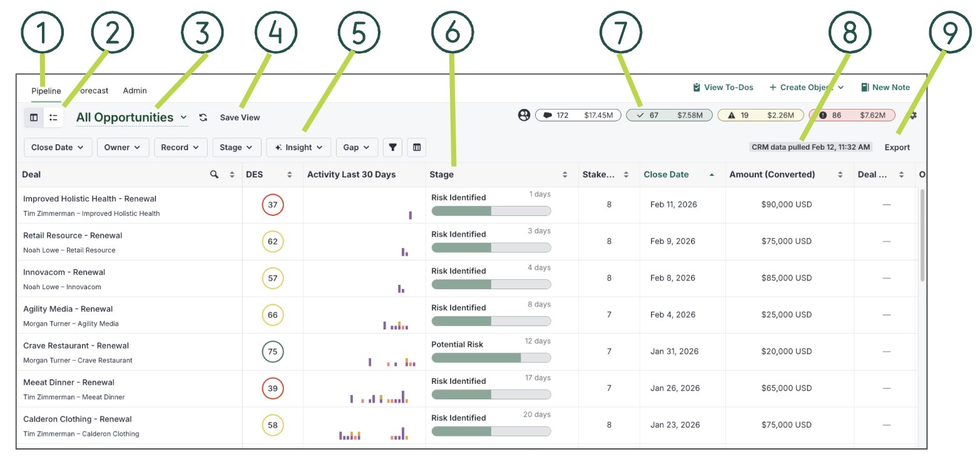Open search in the Deal column header

(x=215, y=174)
